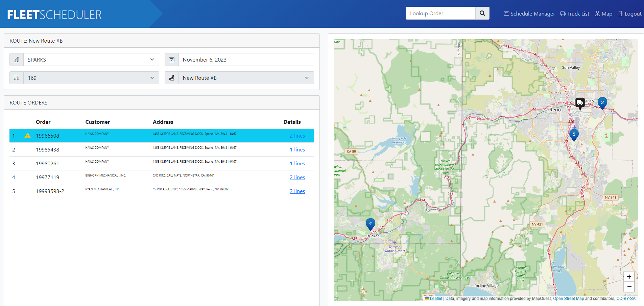
Task: Click the Truck List icon in the top bar
Action: [x=563, y=14]
